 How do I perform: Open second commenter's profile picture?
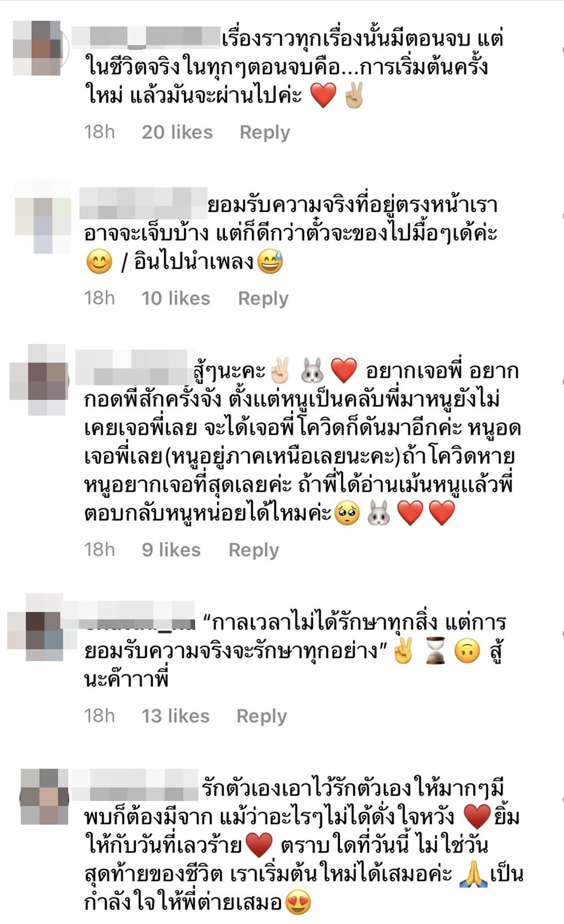tap(43, 216)
